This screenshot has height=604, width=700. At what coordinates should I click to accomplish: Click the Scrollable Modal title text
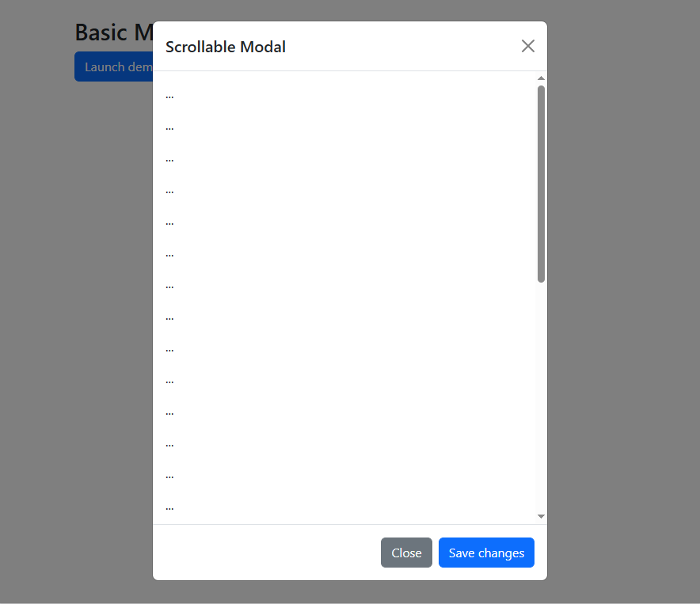tap(226, 47)
